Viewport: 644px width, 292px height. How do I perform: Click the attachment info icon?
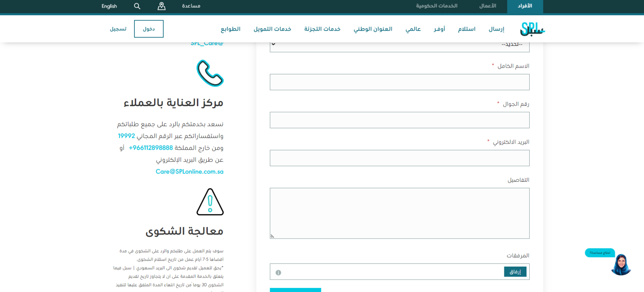(278, 273)
